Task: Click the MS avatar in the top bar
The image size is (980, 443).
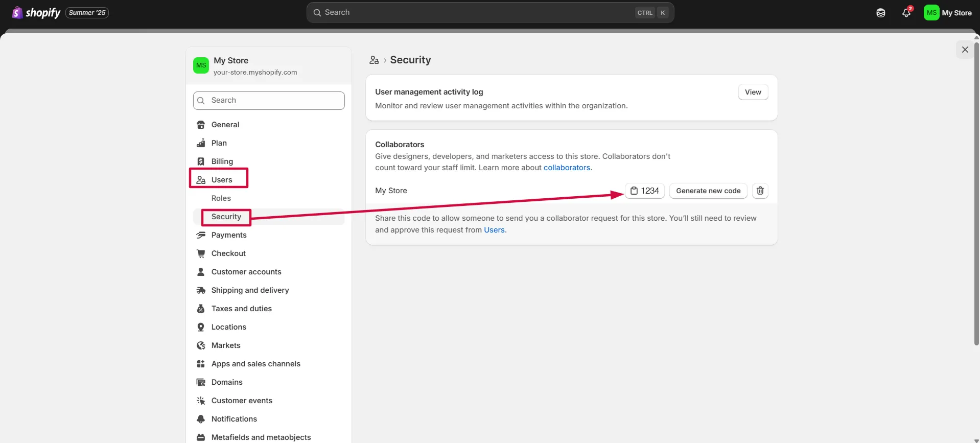Action: 931,13
